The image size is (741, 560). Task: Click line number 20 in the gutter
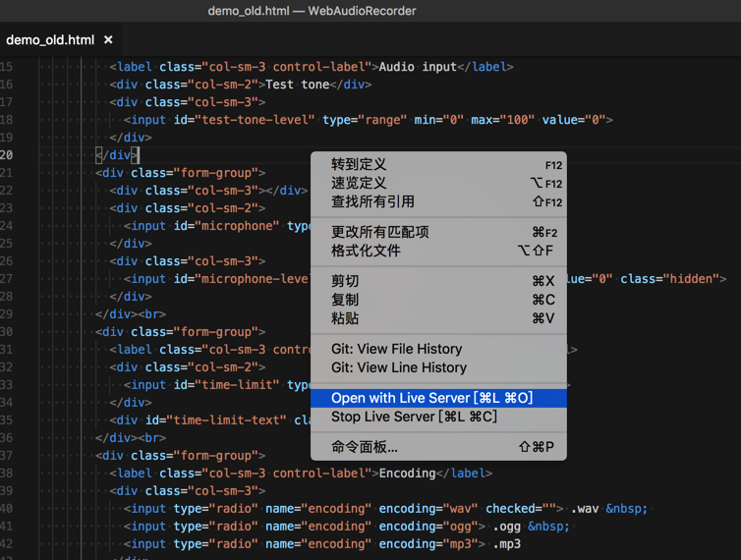[7, 155]
